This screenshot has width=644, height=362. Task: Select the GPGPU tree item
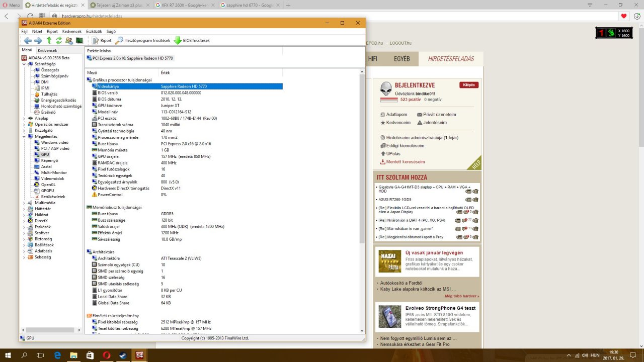[x=47, y=191]
